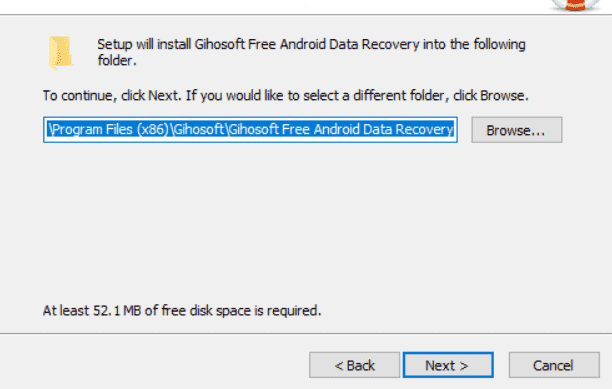Click the word "Next" in the instruction sentence
Image resolution: width=612 pixels, height=389 pixels.
click(x=163, y=96)
